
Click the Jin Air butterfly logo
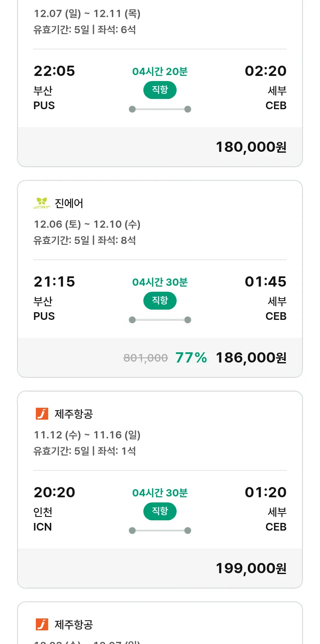click(42, 203)
